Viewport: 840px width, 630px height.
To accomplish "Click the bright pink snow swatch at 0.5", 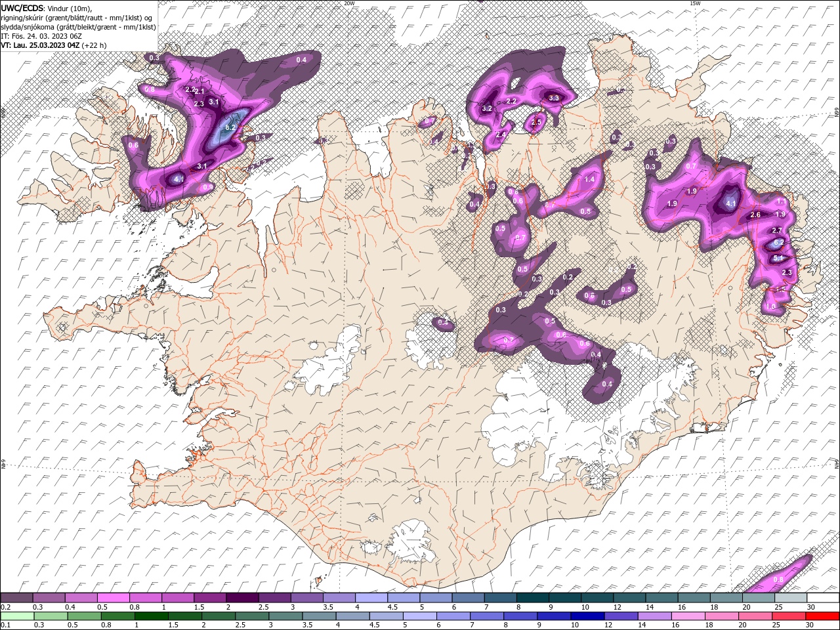I will [113, 598].
